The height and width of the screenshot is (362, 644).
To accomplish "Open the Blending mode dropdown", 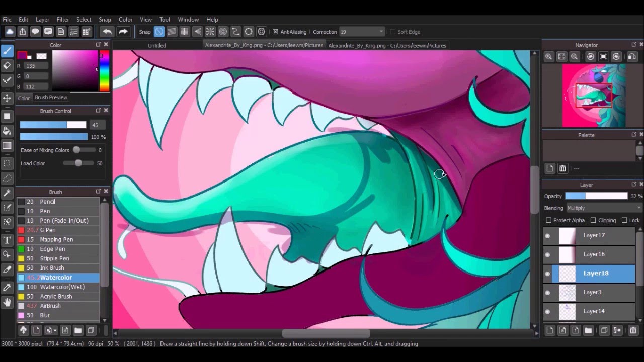I will click(x=604, y=208).
